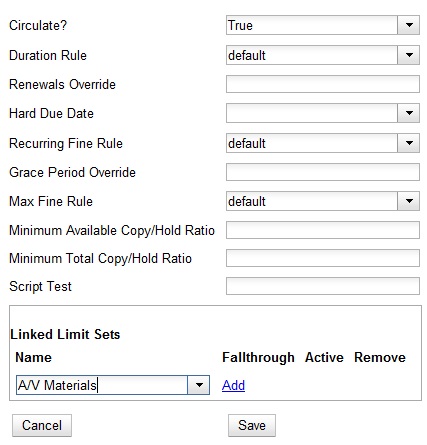Click the Circulate? field showing True

tap(312, 25)
